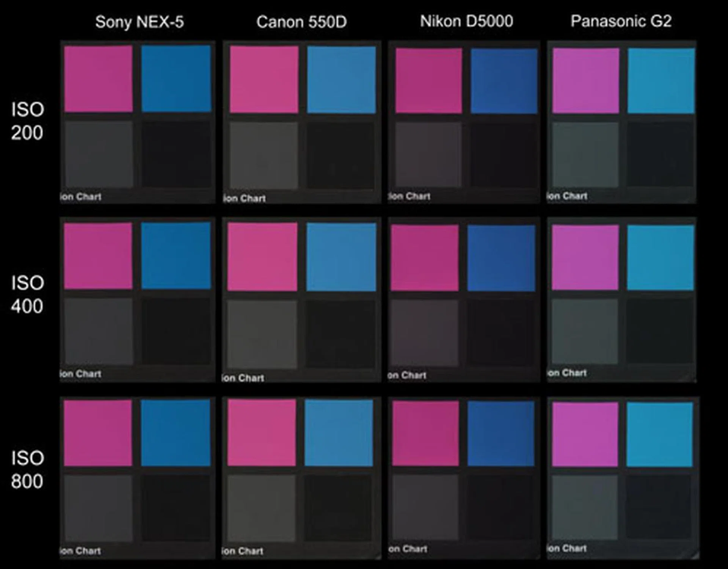Click the ISO 200 row label
This screenshot has width=728, height=569.
tap(27, 121)
